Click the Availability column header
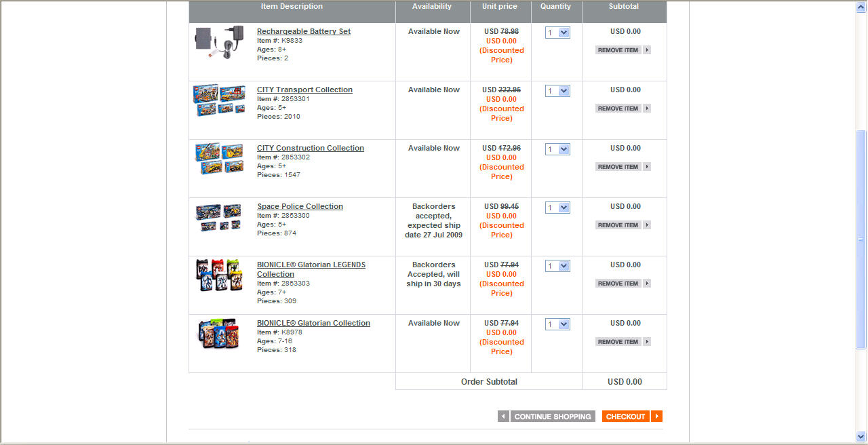Screen dimensions: 868x445 point(432,7)
